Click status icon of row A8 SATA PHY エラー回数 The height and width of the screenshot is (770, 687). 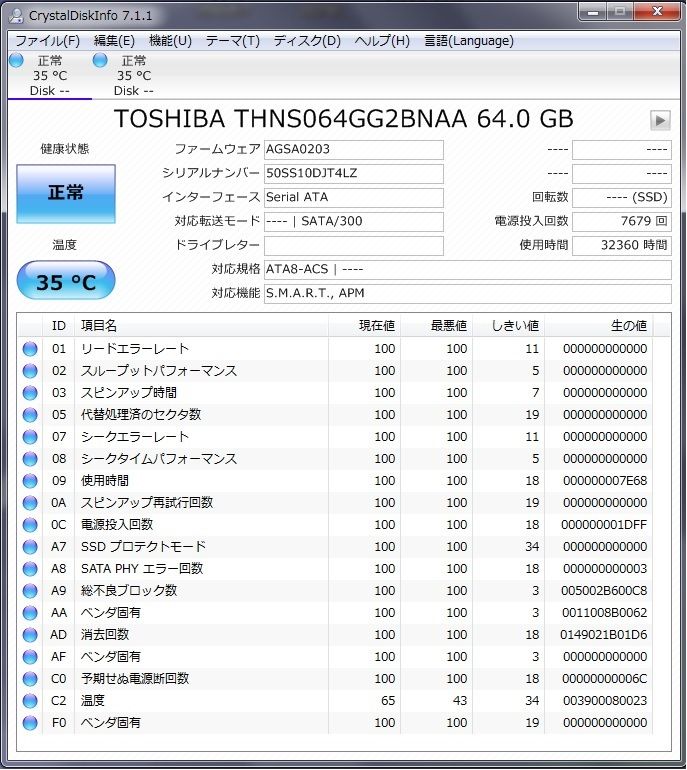30,569
